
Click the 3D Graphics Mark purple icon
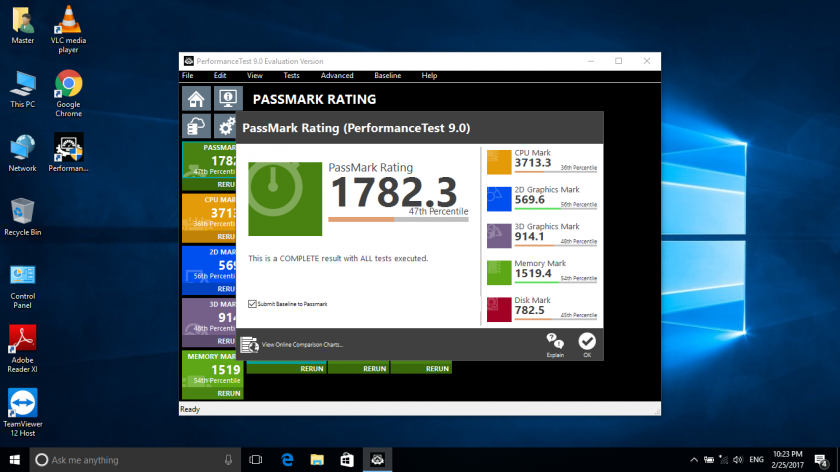pos(498,236)
